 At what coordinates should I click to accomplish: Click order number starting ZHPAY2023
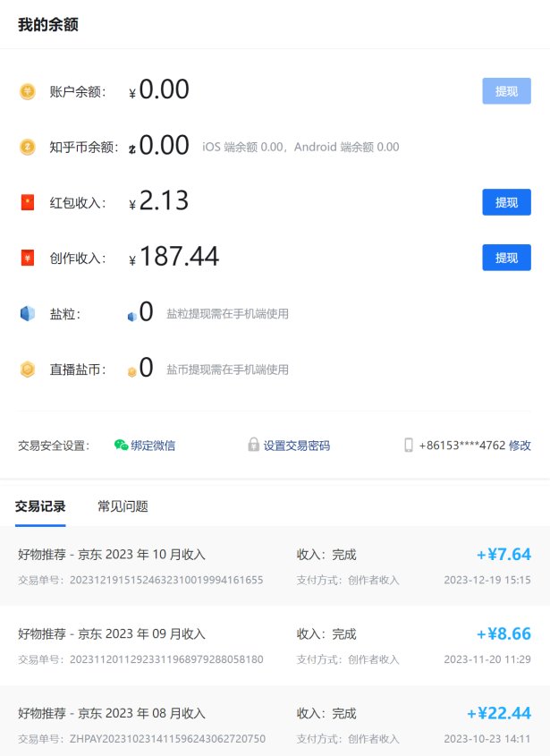(x=167, y=739)
